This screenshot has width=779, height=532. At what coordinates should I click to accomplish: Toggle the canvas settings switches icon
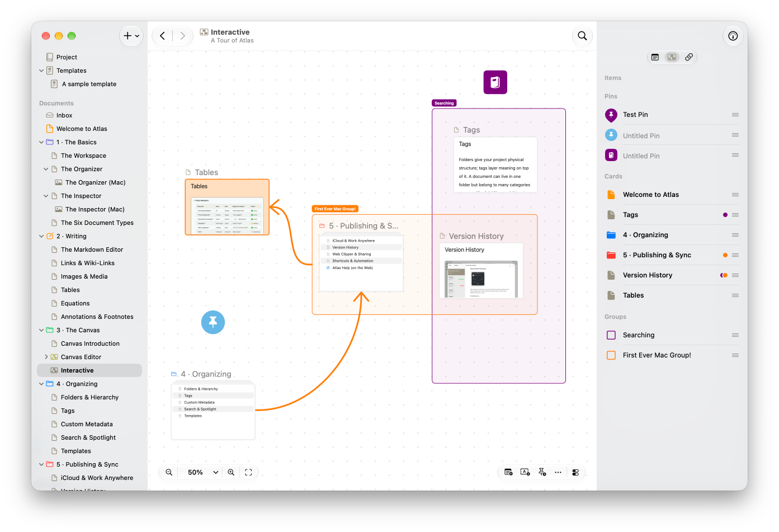[x=575, y=472]
